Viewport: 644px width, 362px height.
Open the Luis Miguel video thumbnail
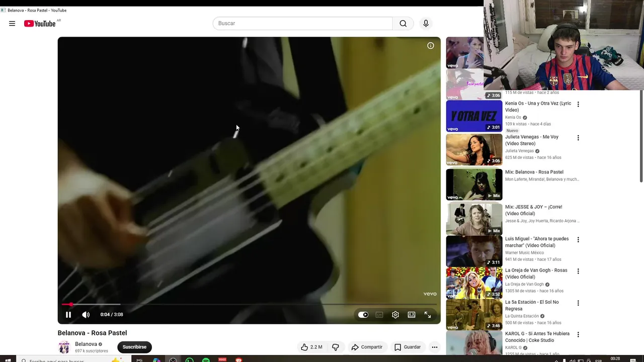point(474,251)
